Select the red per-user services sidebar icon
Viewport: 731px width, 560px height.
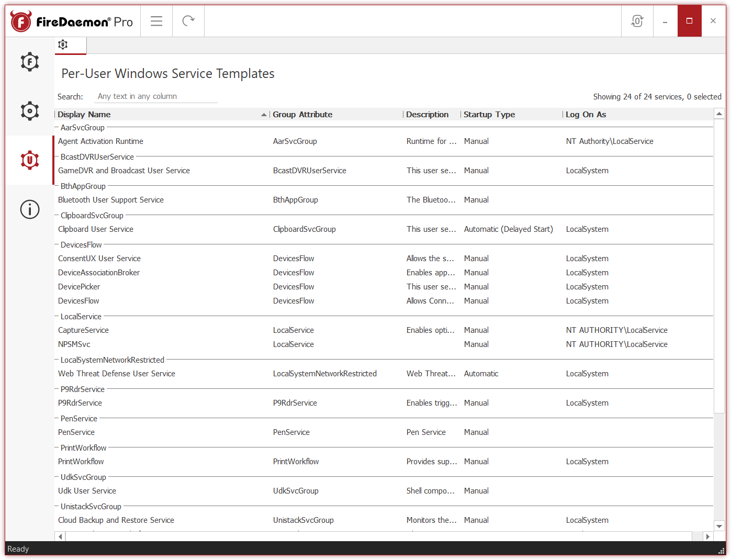[x=29, y=160]
